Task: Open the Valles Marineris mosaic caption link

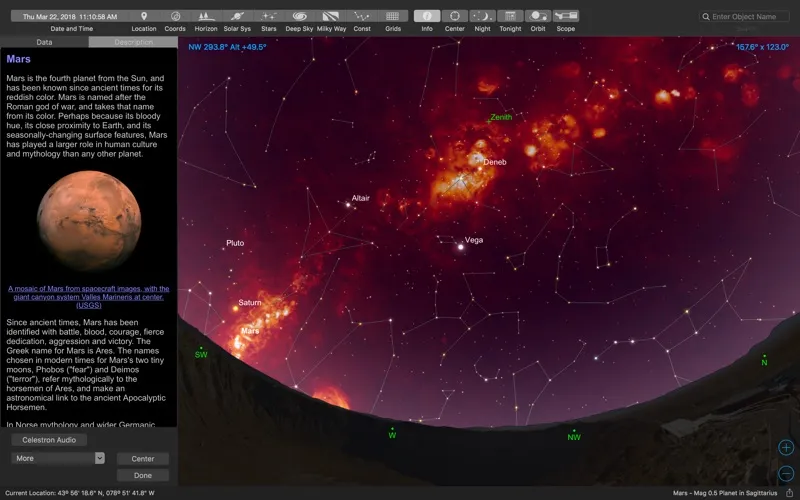Action: point(88,297)
